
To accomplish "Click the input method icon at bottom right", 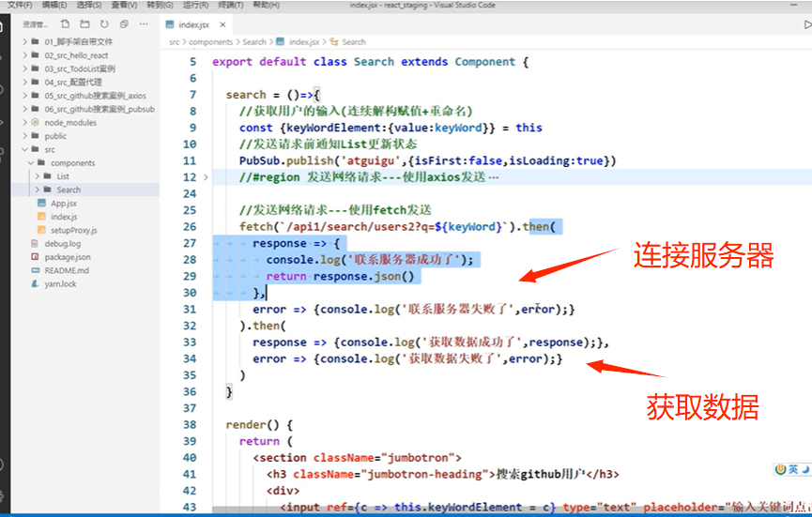I will pos(780,469).
